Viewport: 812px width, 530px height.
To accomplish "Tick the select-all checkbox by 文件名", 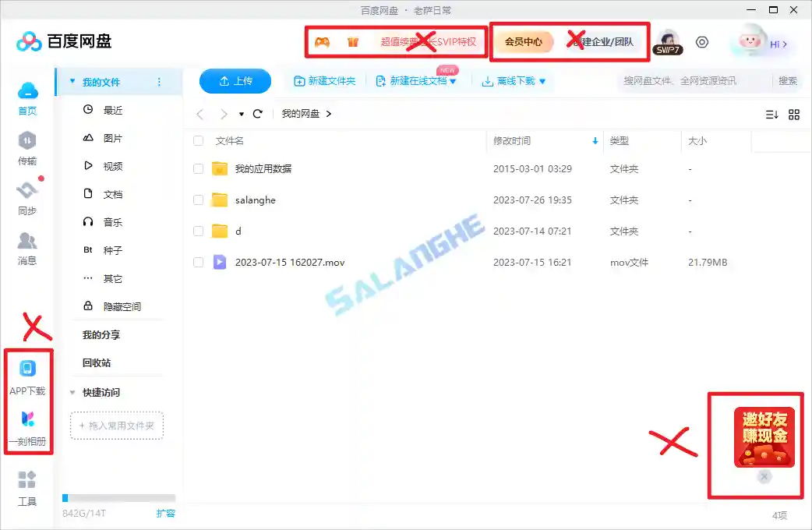I will pyautogui.click(x=199, y=140).
